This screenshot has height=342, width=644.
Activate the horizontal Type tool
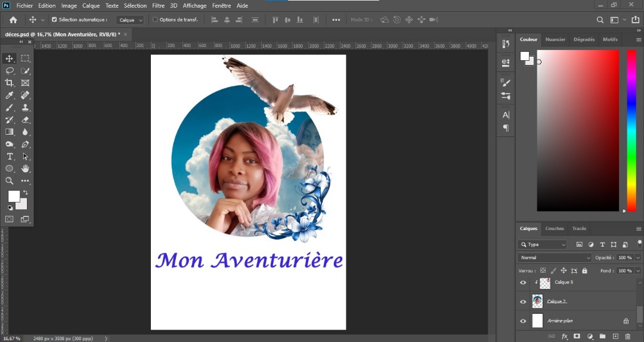(x=10, y=157)
